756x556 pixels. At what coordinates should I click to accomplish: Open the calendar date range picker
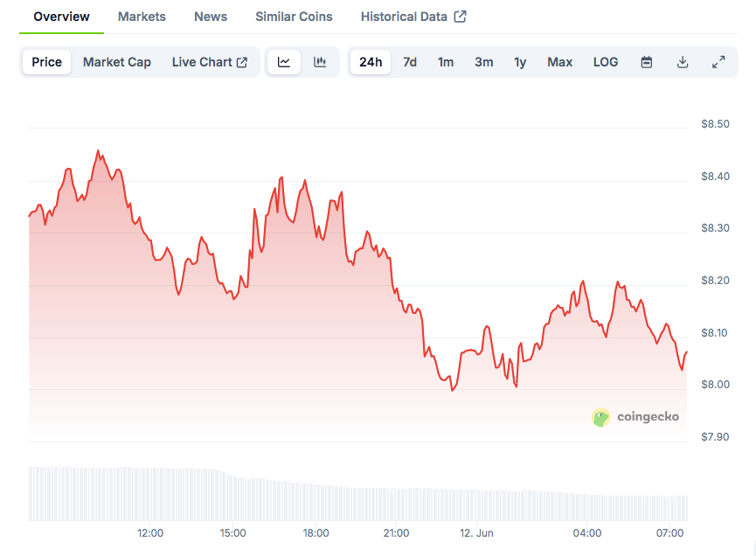(x=647, y=62)
